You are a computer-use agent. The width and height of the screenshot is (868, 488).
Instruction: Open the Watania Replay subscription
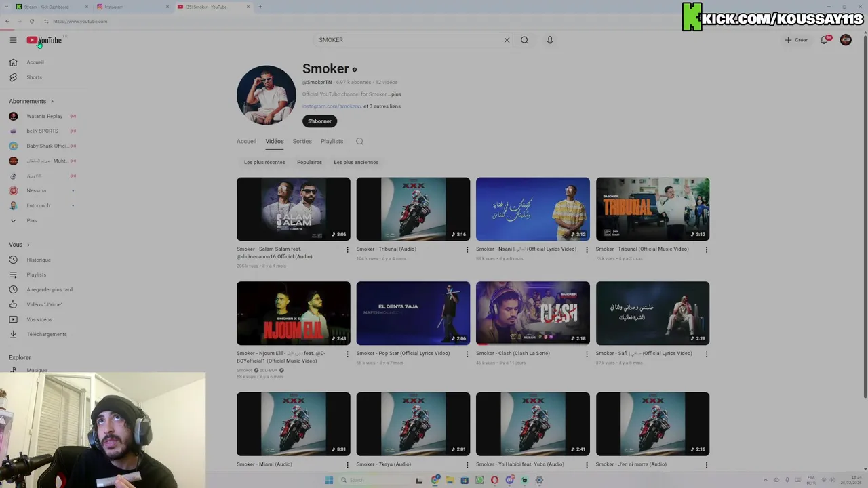[x=43, y=116]
